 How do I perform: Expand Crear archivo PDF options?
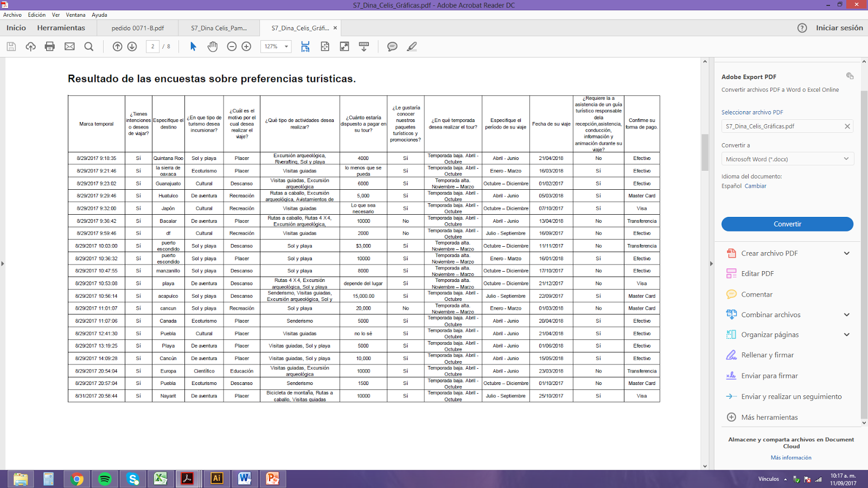click(x=846, y=253)
